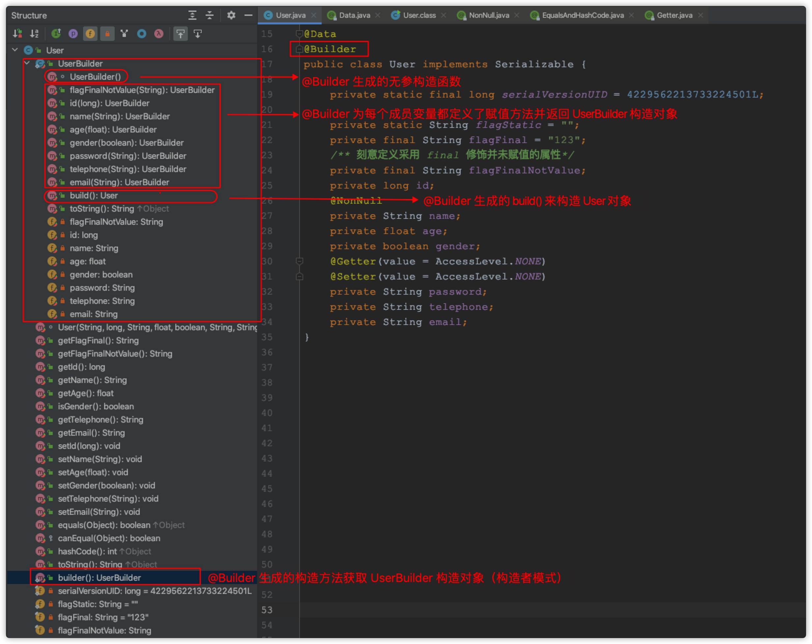Image resolution: width=812 pixels, height=644 pixels.
Task: Select isGender(): boolean in Structure
Action: [x=96, y=406]
